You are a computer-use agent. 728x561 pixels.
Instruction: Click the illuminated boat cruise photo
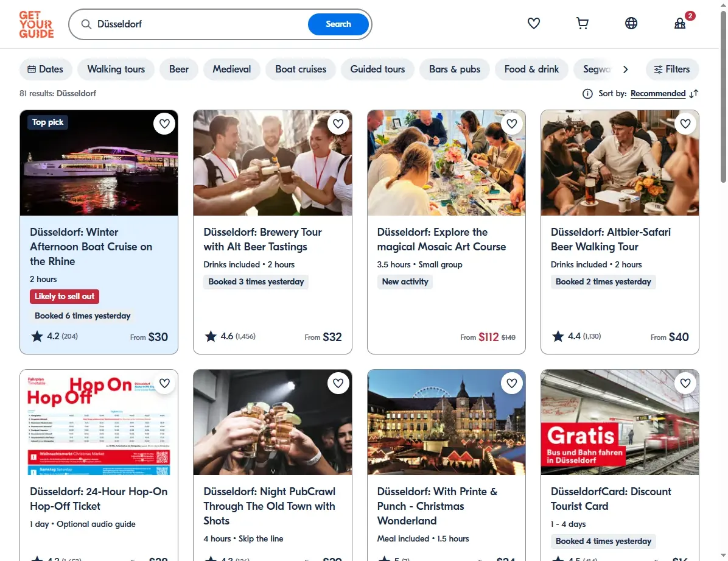click(99, 163)
